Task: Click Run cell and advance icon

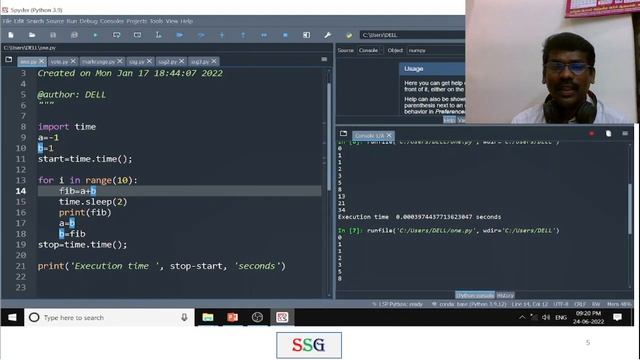Action: [x=138, y=35]
